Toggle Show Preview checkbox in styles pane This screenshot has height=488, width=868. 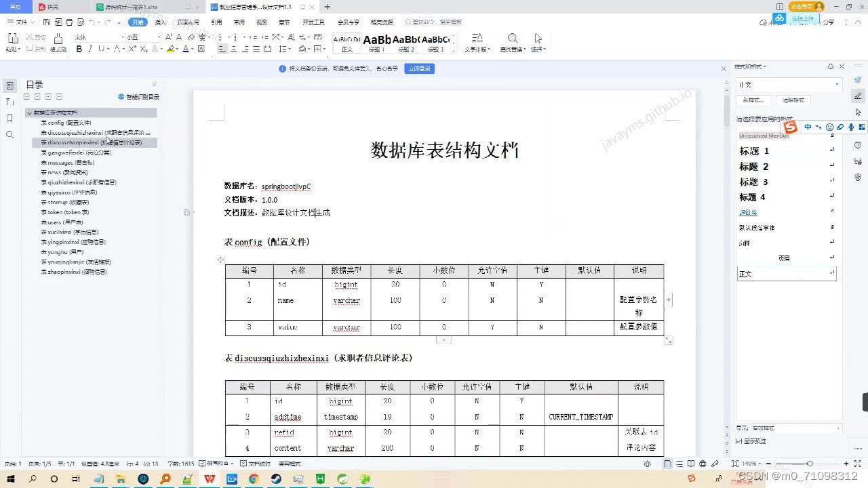point(738,441)
